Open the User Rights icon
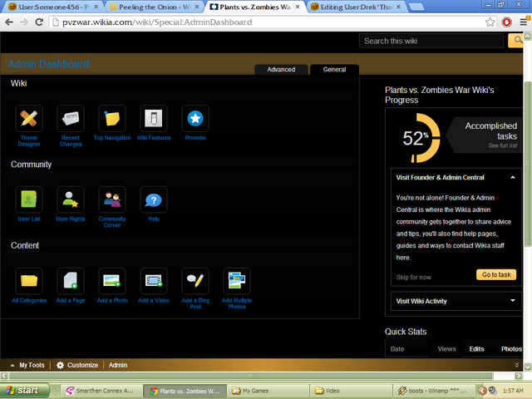 71,199
